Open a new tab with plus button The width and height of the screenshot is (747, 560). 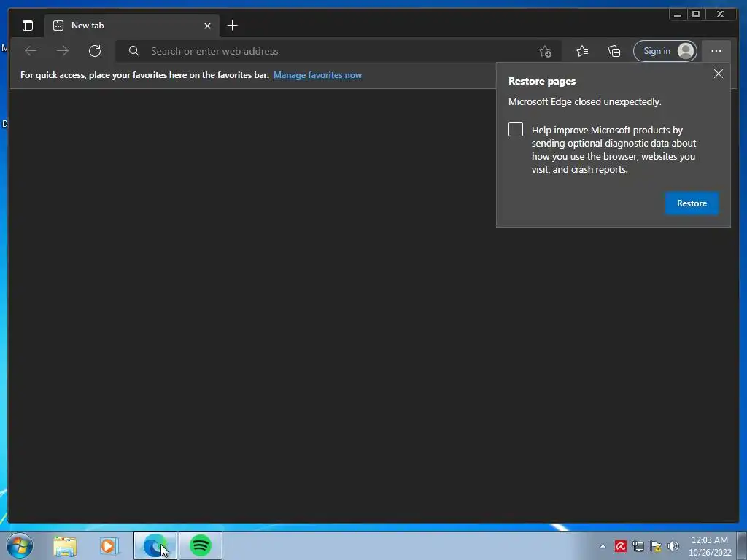[x=232, y=26]
